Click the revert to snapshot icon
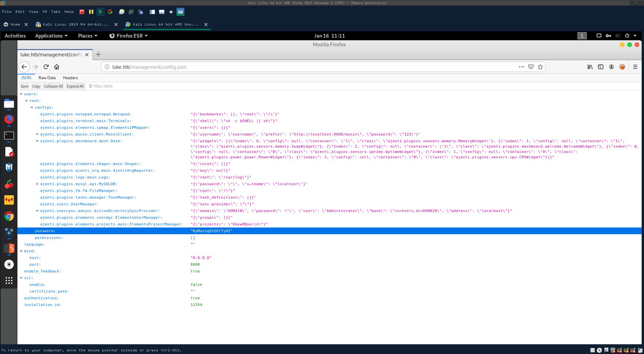 tap(131, 12)
